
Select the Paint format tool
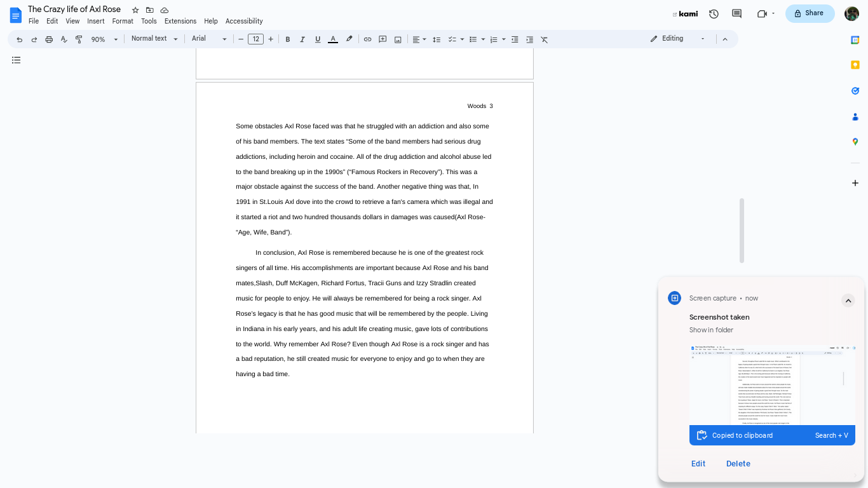coord(79,39)
